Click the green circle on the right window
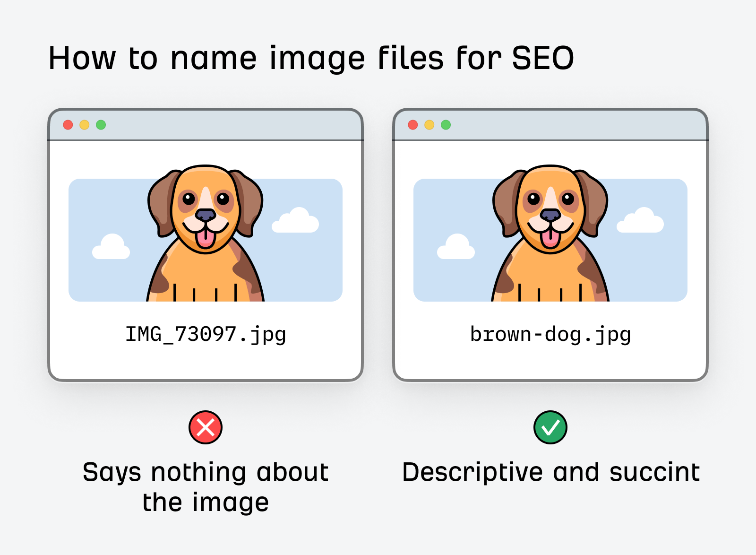756x555 pixels. (446, 124)
